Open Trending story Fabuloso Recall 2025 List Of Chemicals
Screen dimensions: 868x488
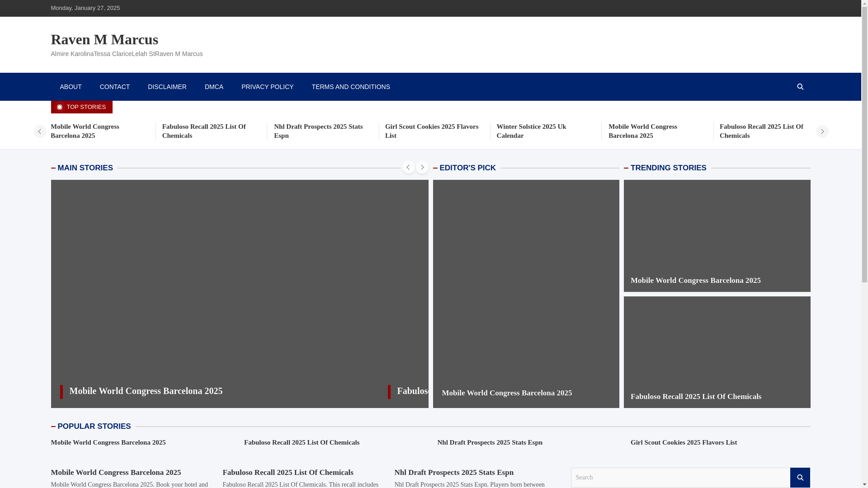coord(696,396)
